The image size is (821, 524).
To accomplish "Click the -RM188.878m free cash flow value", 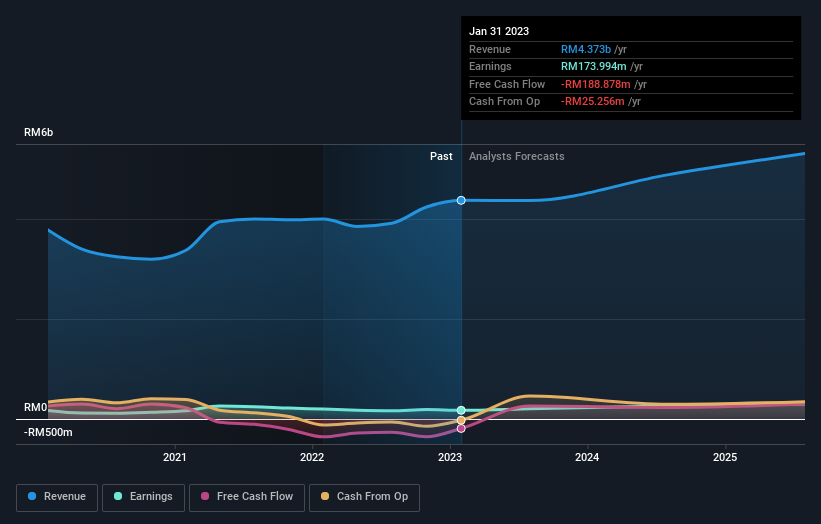I will click(596, 84).
